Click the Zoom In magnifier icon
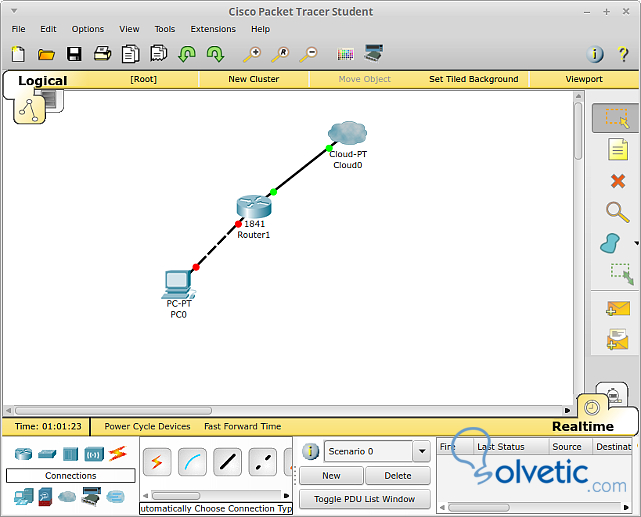Viewport: 641px width, 517px height. 252,54
